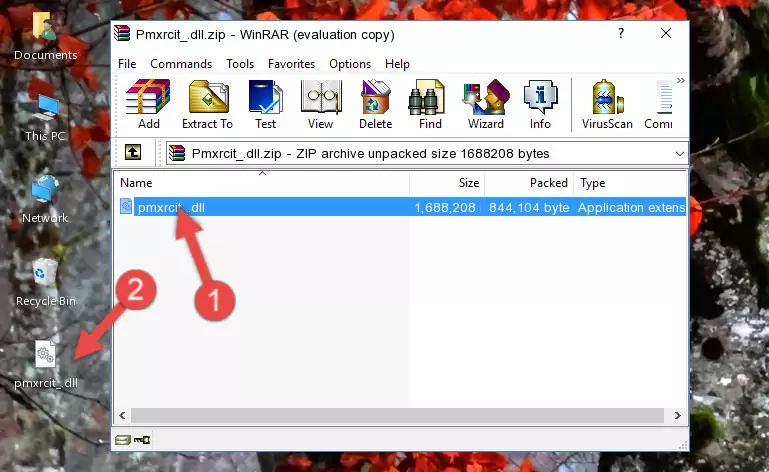Click the horizontal scrollbar left arrow
Image resolution: width=769 pixels, height=472 pixels.
coord(122,415)
